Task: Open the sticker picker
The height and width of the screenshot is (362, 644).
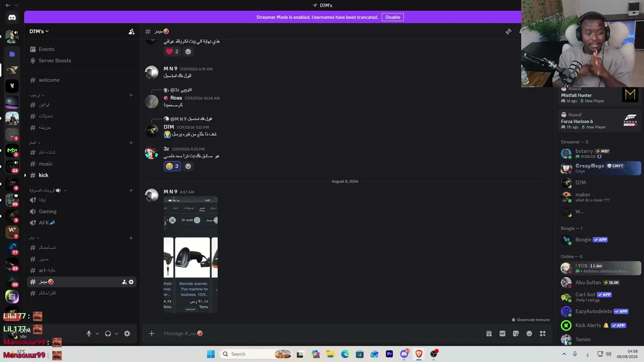Action: click(516, 333)
